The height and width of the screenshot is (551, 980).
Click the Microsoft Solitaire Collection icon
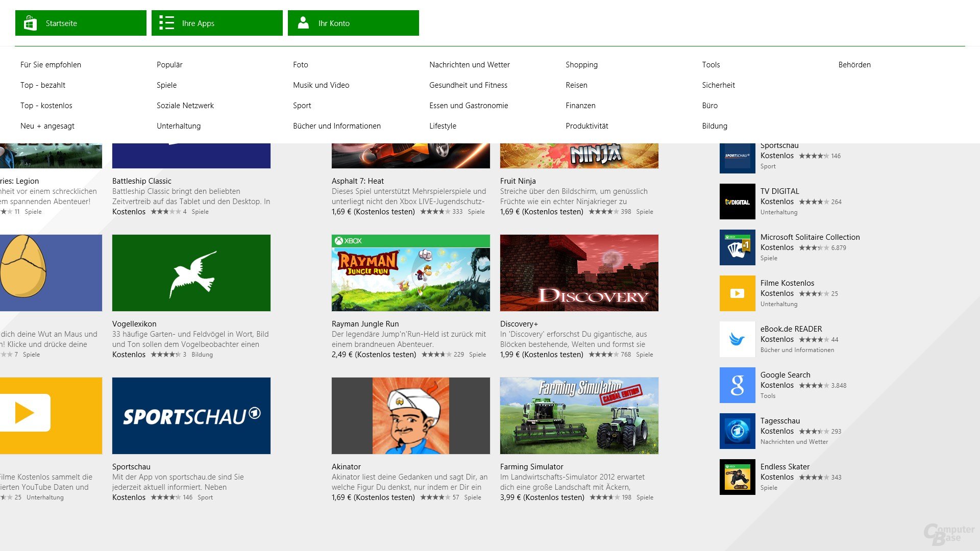point(738,247)
